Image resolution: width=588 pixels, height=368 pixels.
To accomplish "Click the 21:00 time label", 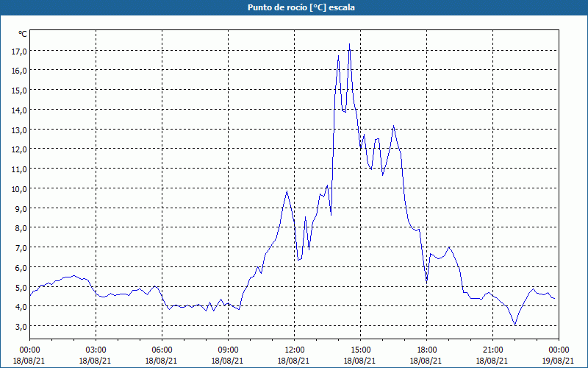I will tap(492, 350).
